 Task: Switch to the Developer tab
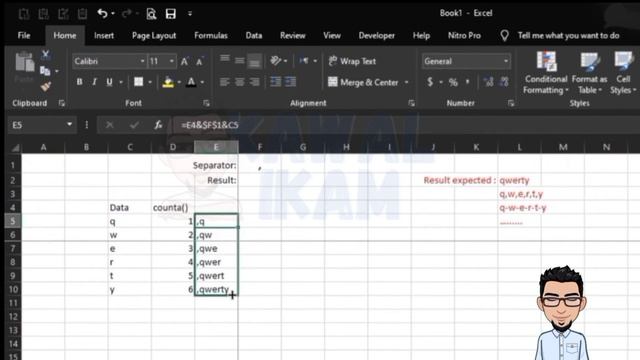[376, 36]
